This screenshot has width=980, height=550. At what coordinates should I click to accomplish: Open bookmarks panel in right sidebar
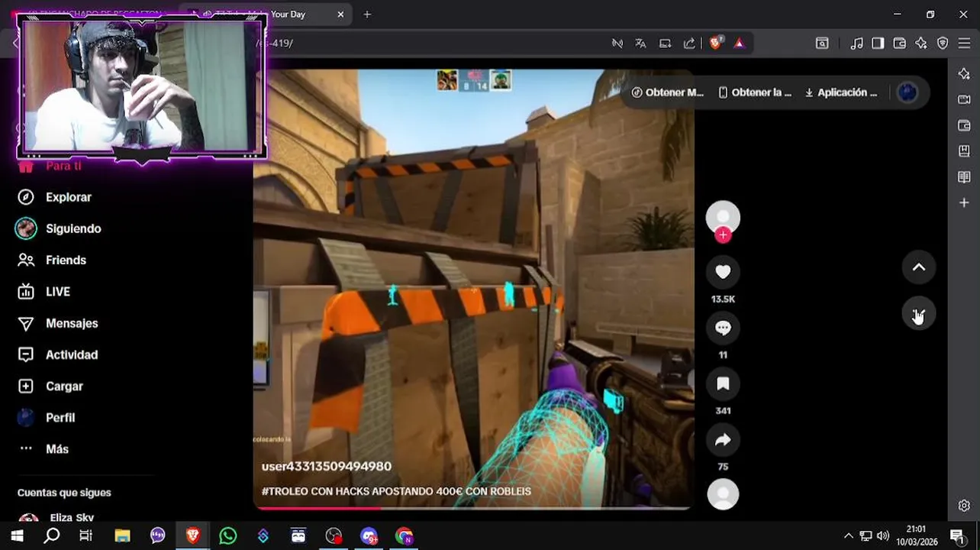click(x=964, y=151)
